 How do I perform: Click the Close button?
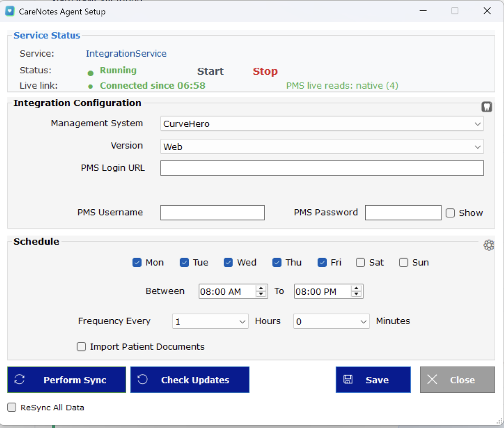pyautogui.click(x=458, y=380)
